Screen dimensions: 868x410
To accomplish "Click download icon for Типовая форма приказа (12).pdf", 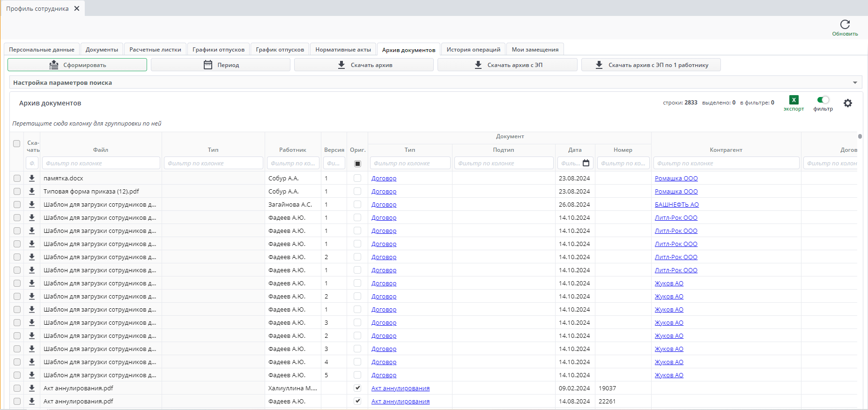I will pyautogui.click(x=32, y=191).
